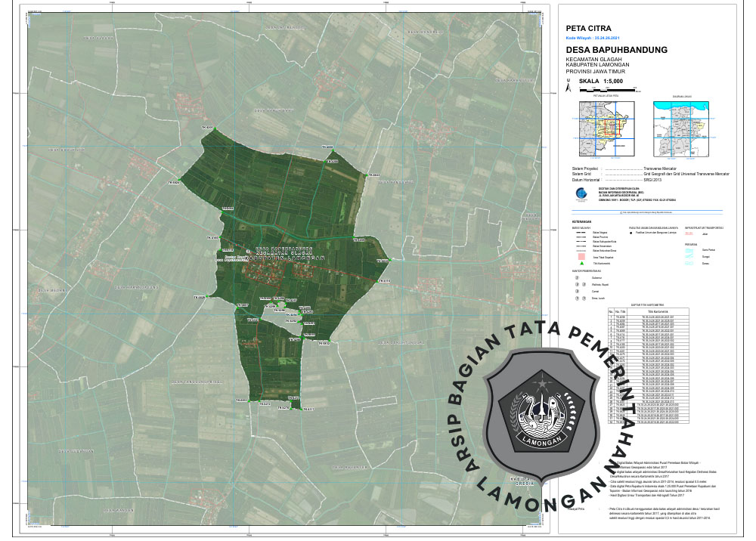Click the SKALA 1:5,000 label
Image resolution: width=756 pixels, height=541 pixels.
click(600, 79)
